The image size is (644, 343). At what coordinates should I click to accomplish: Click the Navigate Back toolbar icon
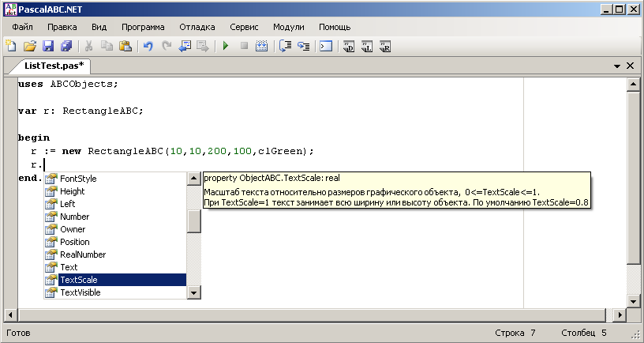tap(185, 46)
